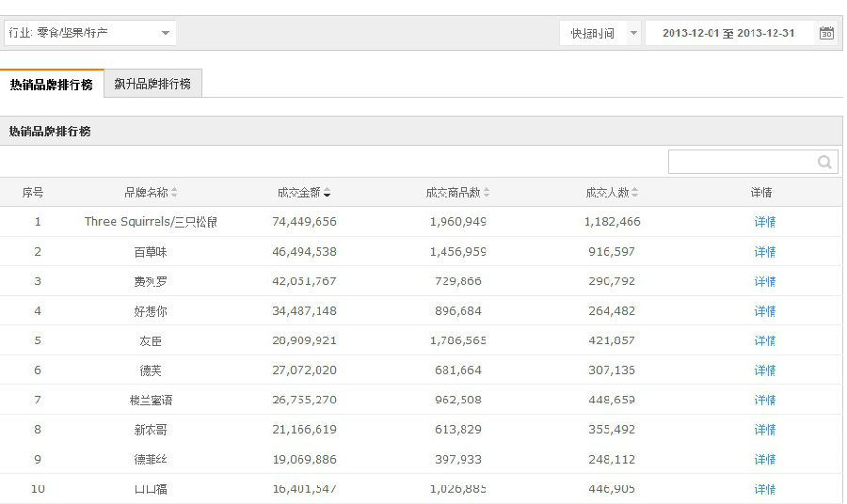Open 详情 link for 德芙

tap(765, 370)
